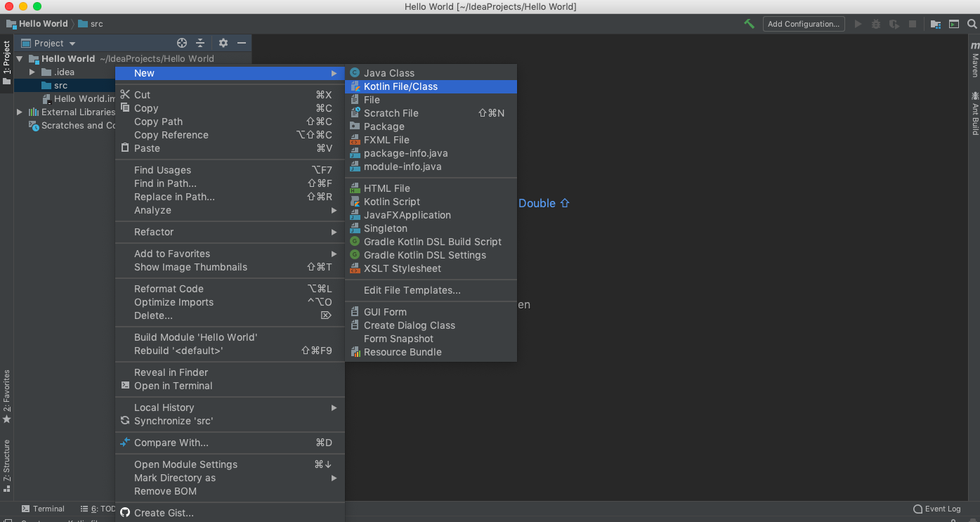Choose Cut in the context menu
The image size is (980, 522).
(230, 95)
